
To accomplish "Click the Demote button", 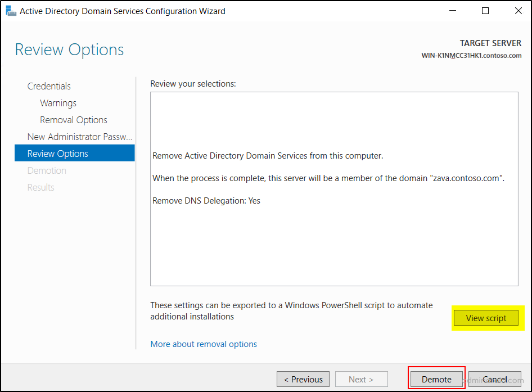I will [x=436, y=379].
